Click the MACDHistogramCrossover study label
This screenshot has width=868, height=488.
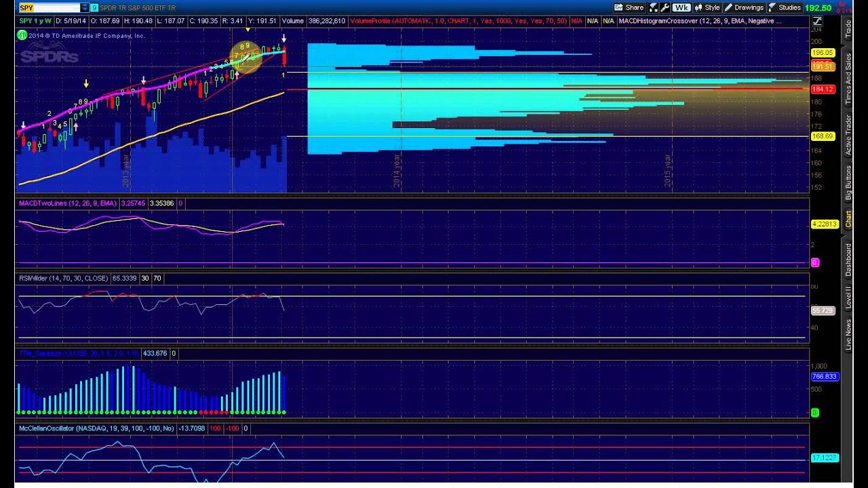point(701,21)
